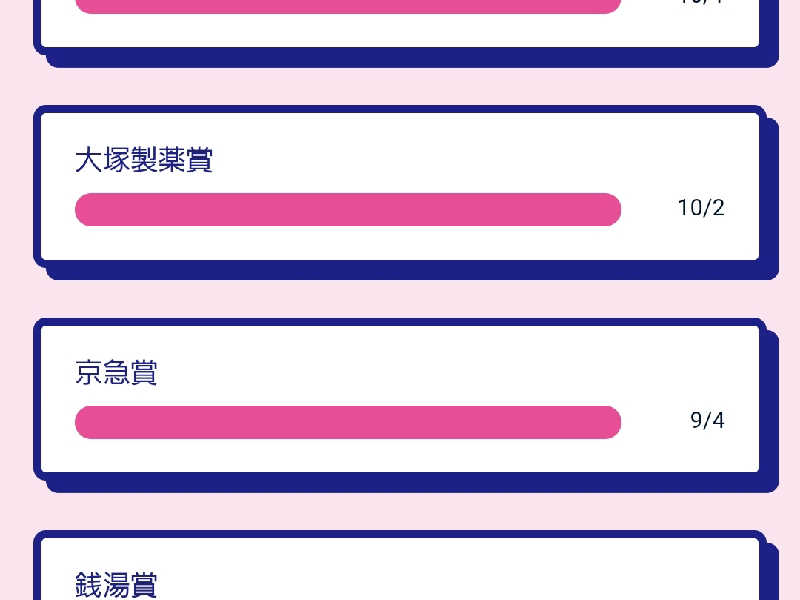Click blank space right of 京急賞 title
This screenshot has width=800, height=600.
click(x=450, y=373)
